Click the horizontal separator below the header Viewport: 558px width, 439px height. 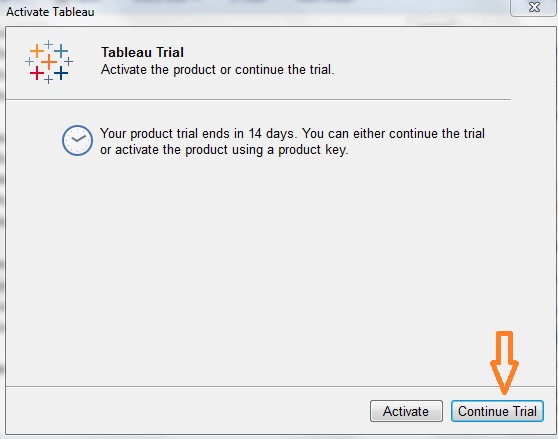click(x=258, y=100)
